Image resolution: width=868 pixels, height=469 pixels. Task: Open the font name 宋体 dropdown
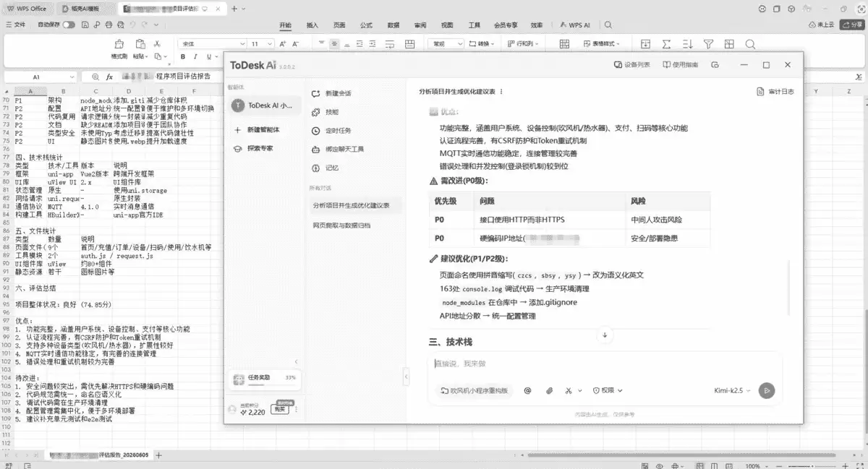point(212,44)
